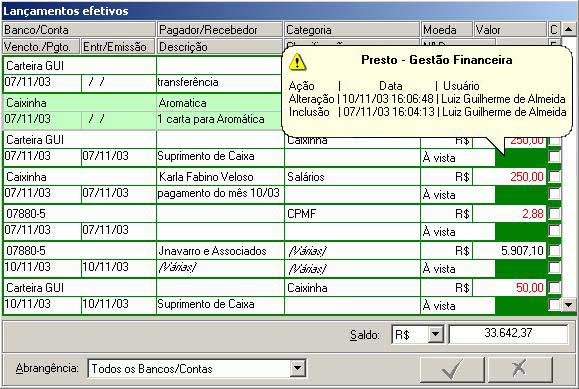The height and width of the screenshot is (389, 579).
Task: Click the Banco/Conta column header
Action: click(79, 30)
